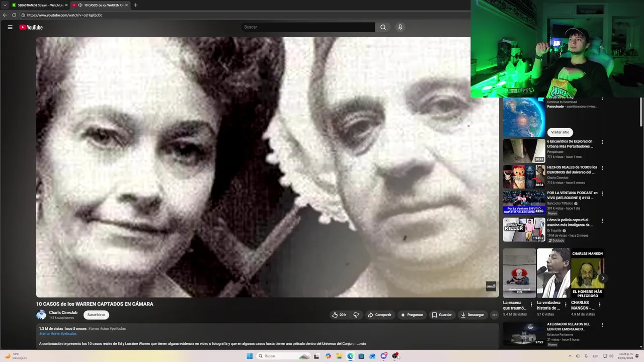Screen dimensions: 644x362
Task: Click the Preguntar button
Action: (x=412, y=315)
